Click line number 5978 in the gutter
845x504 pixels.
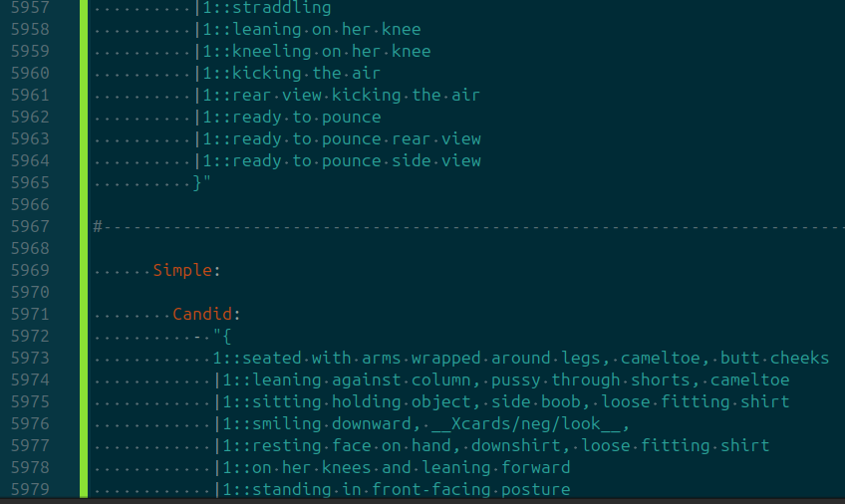[29, 468]
